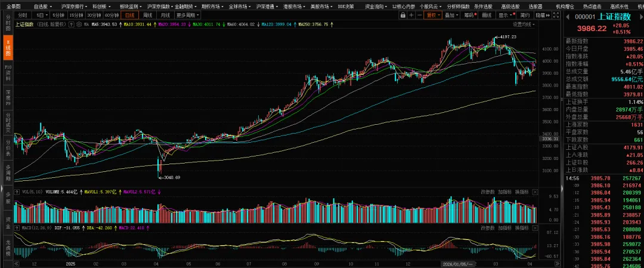644x268 pixels.
Task: Click 改参数 on VOL panel
Action: pos(488,192)
